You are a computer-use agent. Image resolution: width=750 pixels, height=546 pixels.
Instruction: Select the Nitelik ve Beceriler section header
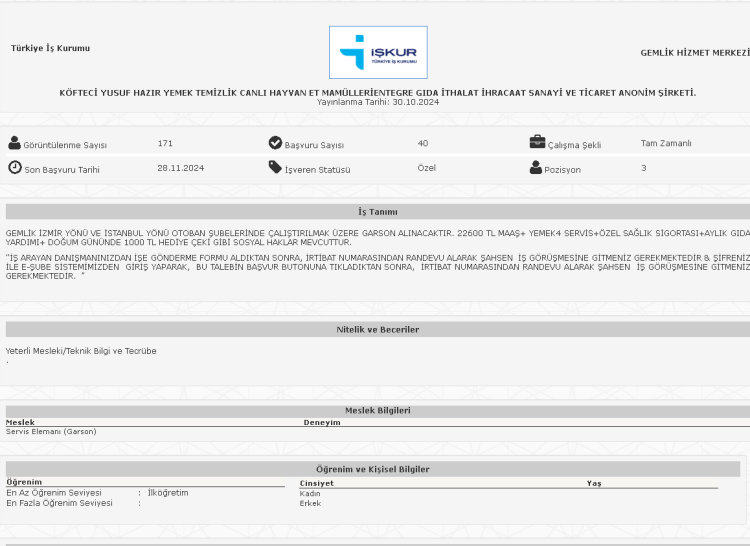(x=377, y=329)
